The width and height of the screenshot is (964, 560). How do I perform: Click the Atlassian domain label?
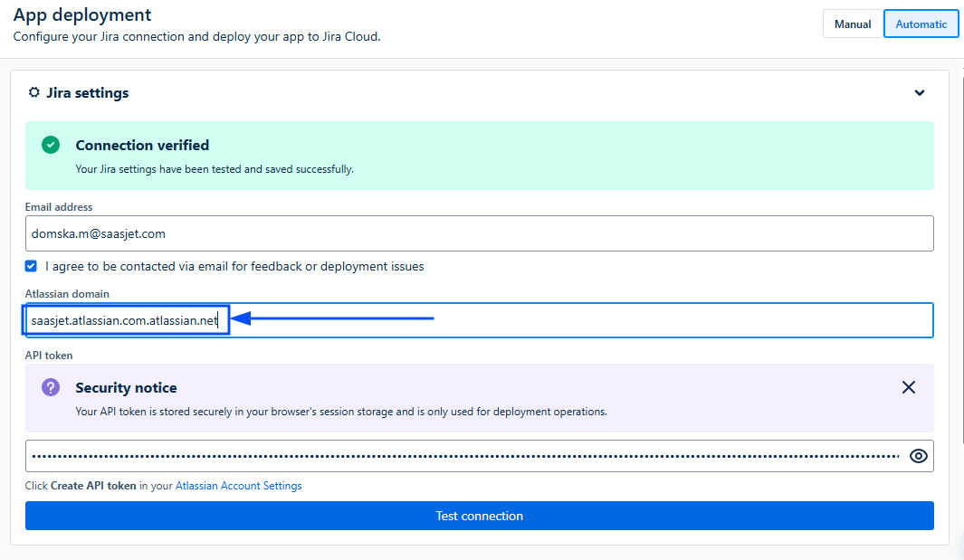point(67,294)
